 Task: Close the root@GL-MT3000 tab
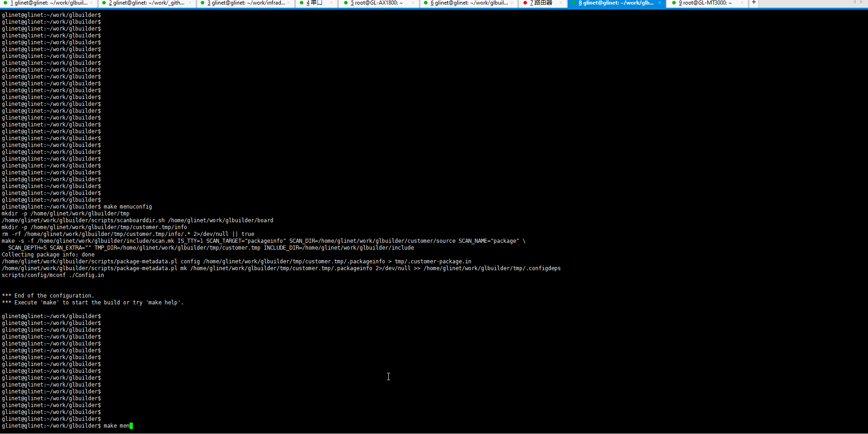pos(742,3)
